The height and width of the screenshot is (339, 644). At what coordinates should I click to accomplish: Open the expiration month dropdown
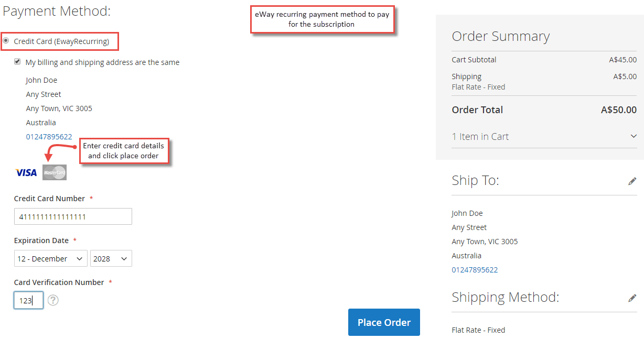tap(51, 258)
